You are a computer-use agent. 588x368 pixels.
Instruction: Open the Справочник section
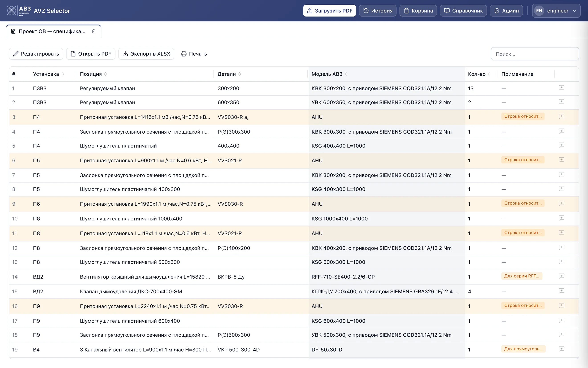(463, 11)
